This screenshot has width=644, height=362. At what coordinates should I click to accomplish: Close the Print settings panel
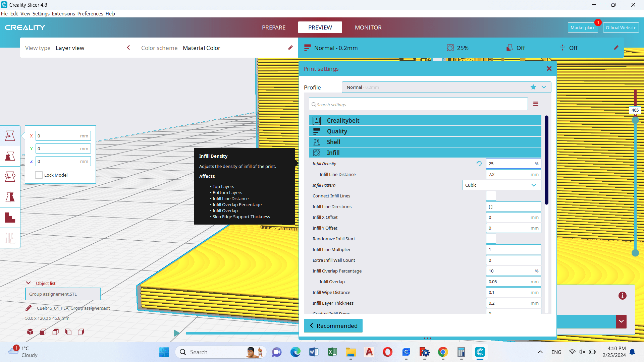coord(549,68)
